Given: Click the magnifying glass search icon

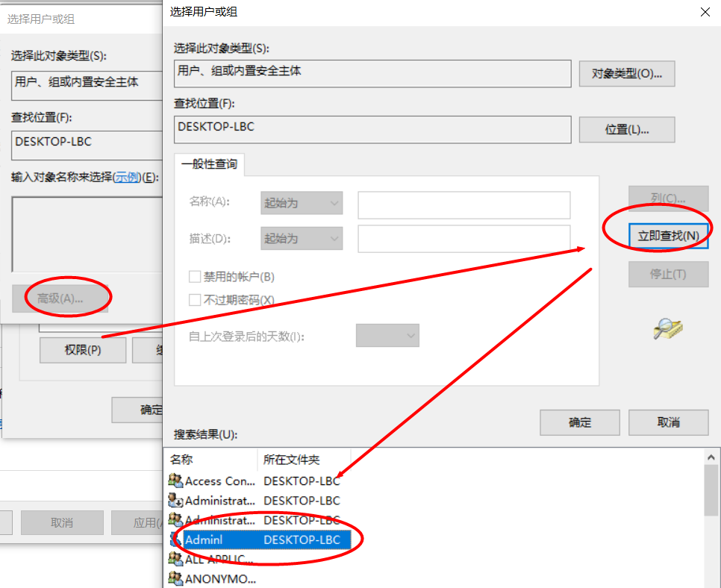Looking at the screenshot, I should (x=667, y=328).
